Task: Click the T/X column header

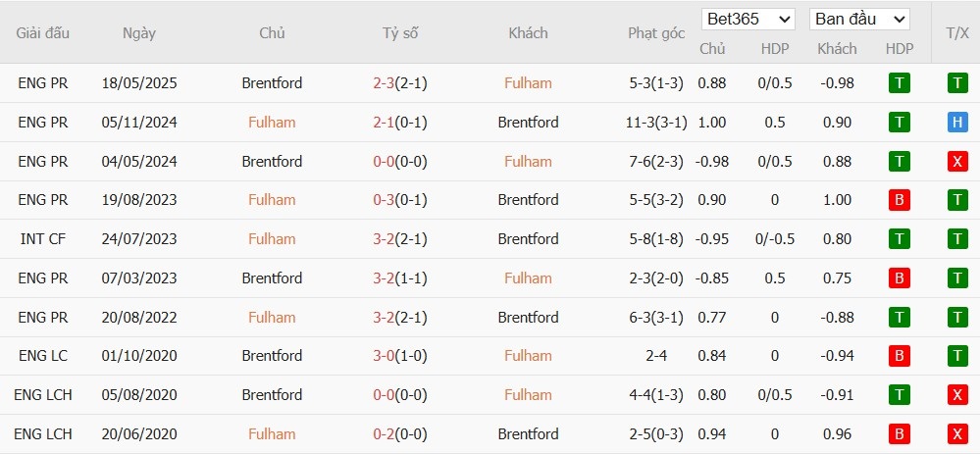Action: pos(957,32)
